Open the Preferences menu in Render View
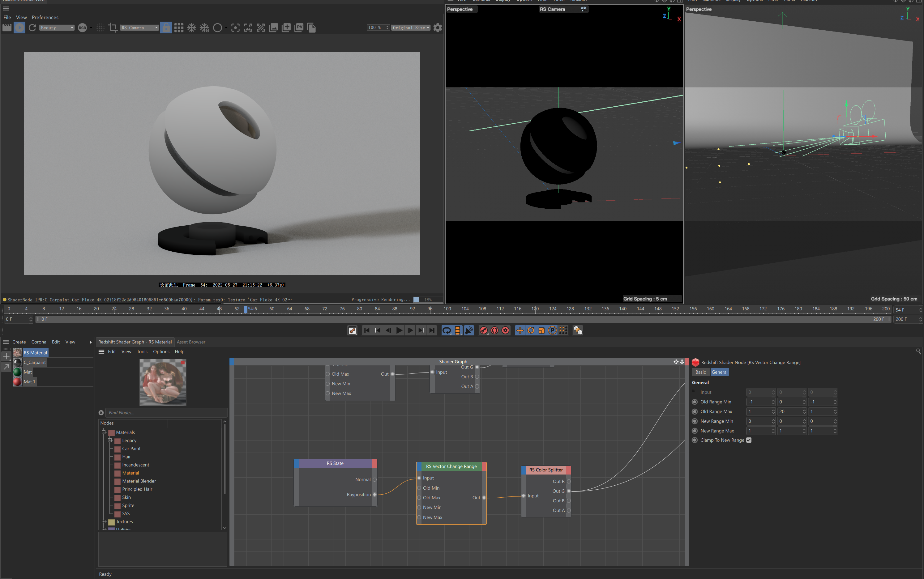The width and height of the screenshot is (924, 579). pos(45,17)
